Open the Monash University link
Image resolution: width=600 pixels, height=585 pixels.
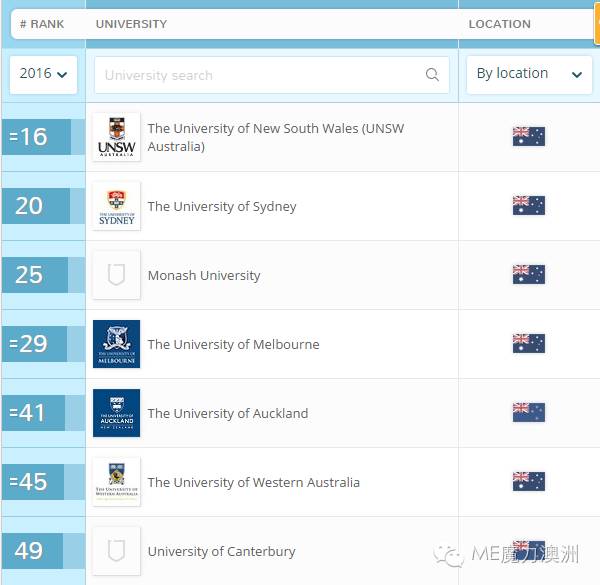204,275
